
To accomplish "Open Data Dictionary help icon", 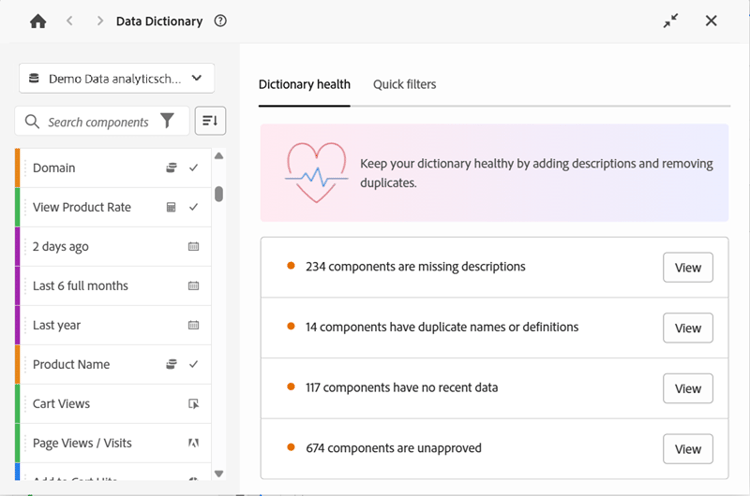I will pos(221,21).
